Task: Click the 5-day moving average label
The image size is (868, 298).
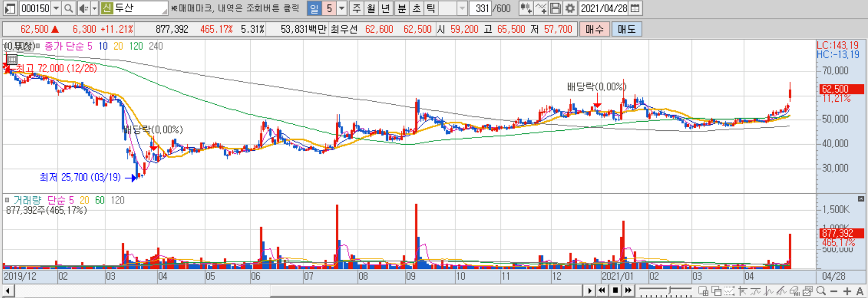Action: pos(90,46)
